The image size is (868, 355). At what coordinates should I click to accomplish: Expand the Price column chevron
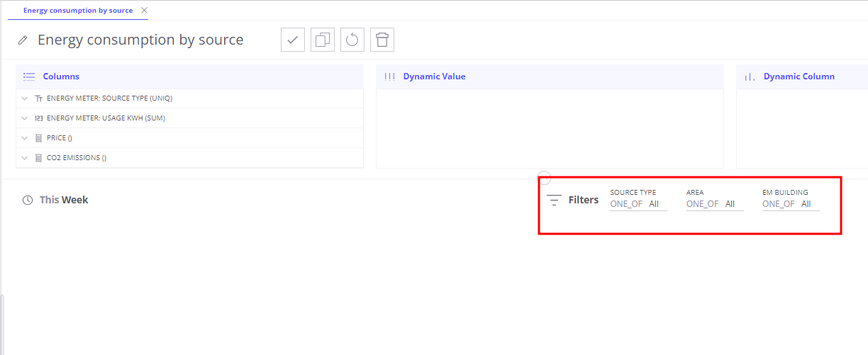[25, 138]
